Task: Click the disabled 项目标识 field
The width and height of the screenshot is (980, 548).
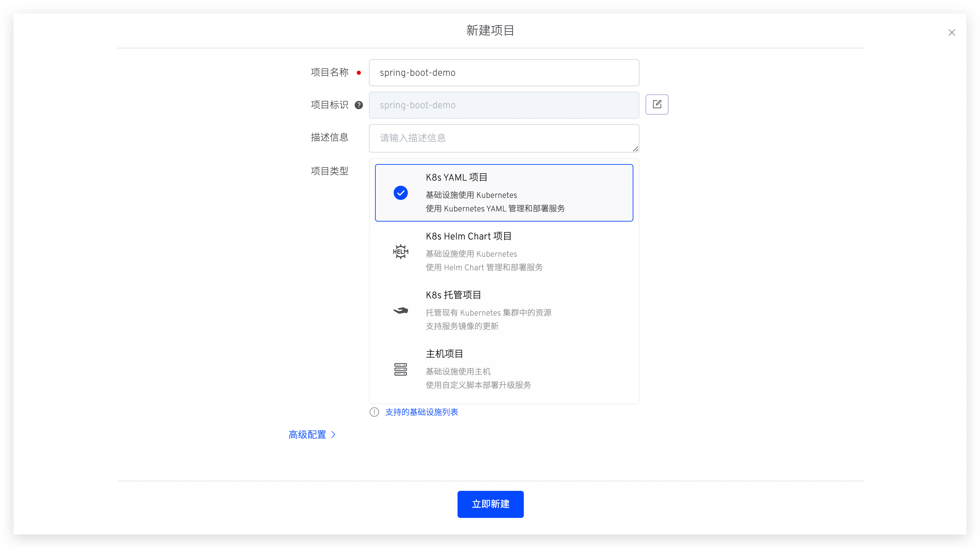Action: [504, 105]
